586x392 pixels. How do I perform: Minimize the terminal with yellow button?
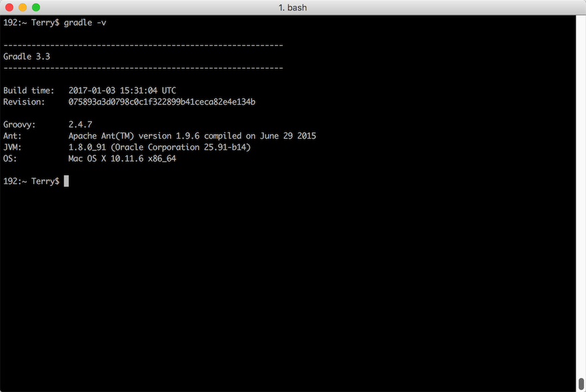23,7
